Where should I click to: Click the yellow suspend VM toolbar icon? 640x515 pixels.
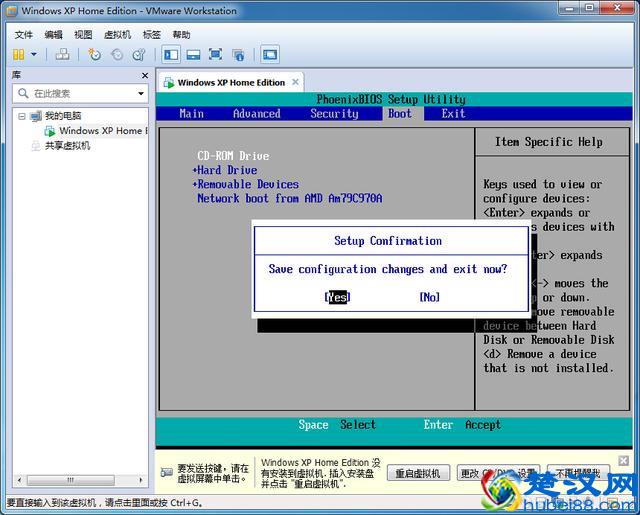pyautogui.click(x=18, y=54)
